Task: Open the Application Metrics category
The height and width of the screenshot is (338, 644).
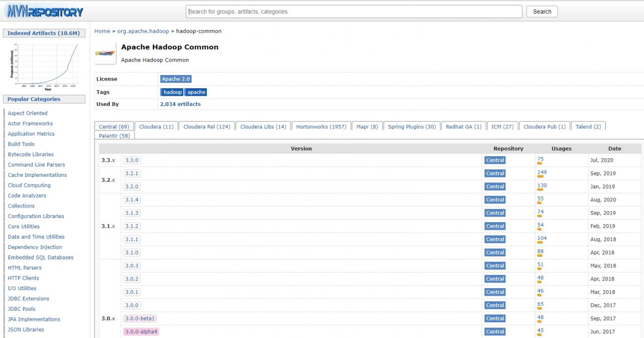Action: tap(31, 134)
